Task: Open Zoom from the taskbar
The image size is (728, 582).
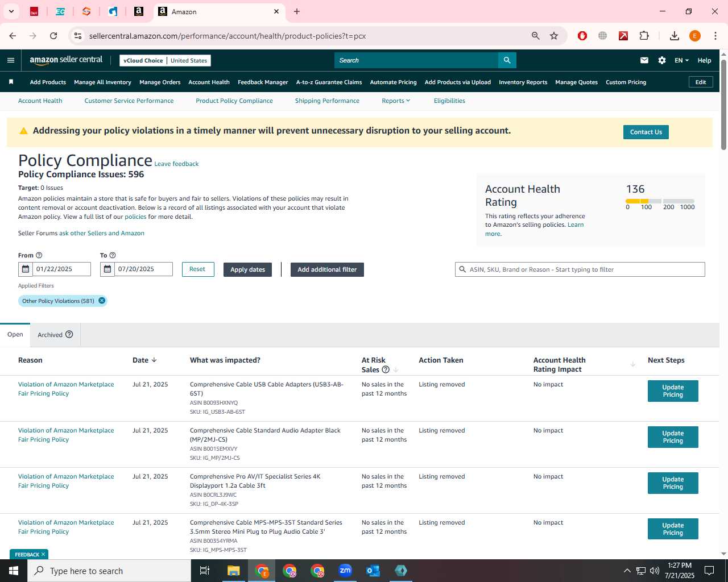Action: [345, 571]
